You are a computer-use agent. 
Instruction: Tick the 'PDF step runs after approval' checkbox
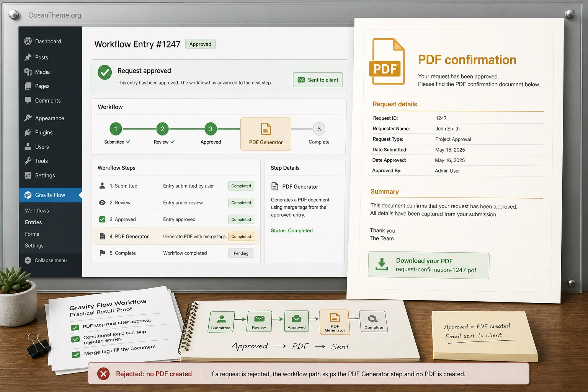pyautogui.click(x=75, y=327)
